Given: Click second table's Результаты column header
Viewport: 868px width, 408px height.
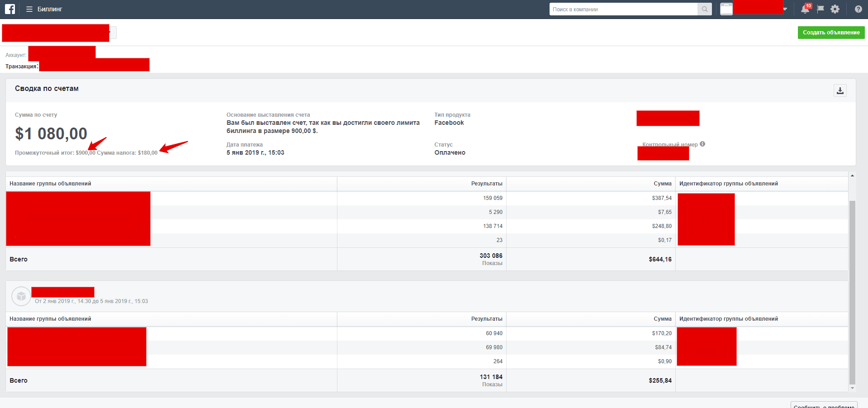Looking at the screenshot, I should [x=487, y=319].
